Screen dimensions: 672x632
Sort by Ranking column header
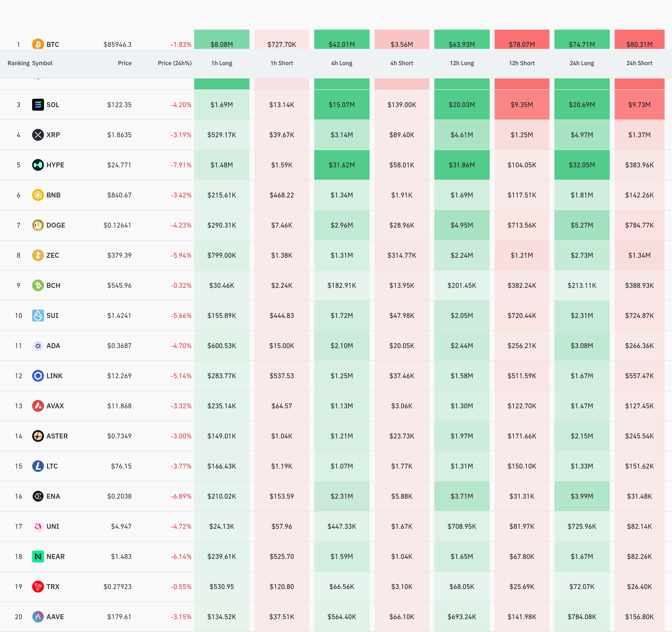pos(18,63)
